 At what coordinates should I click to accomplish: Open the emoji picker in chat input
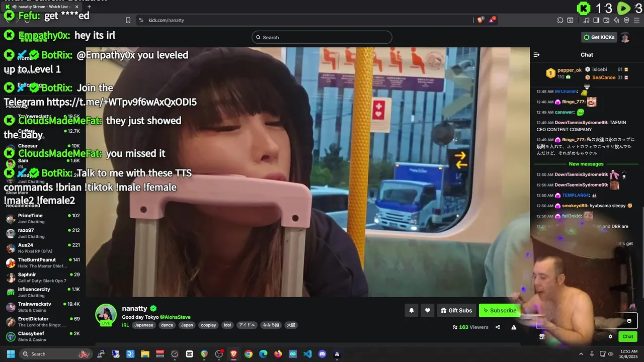(x=629, y=321)
